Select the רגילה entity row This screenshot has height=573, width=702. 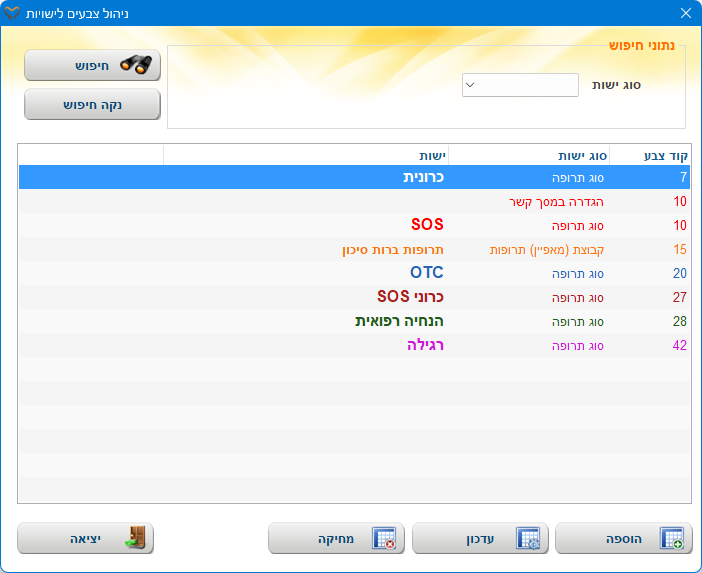354,345
